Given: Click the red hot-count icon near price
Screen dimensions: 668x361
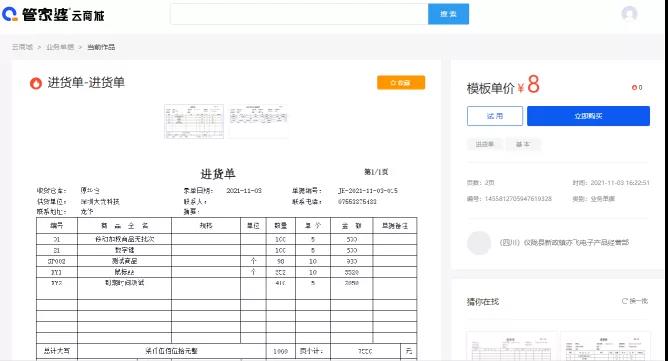Looking at the screenshot, I should (x=634, y=87).
